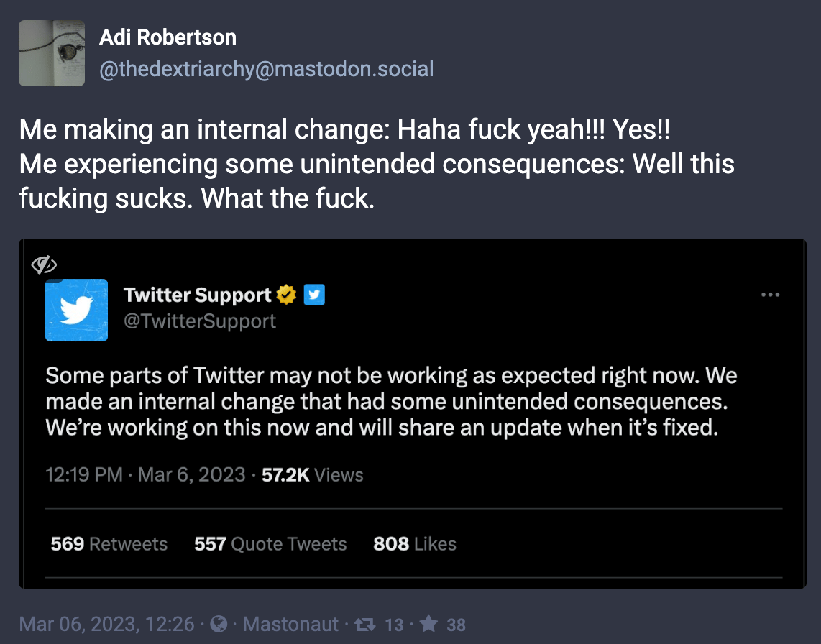Click the blue square Twitter affiliation badge
The width and height of the screenshot is (821, 644).
click(x=314, y=295)
